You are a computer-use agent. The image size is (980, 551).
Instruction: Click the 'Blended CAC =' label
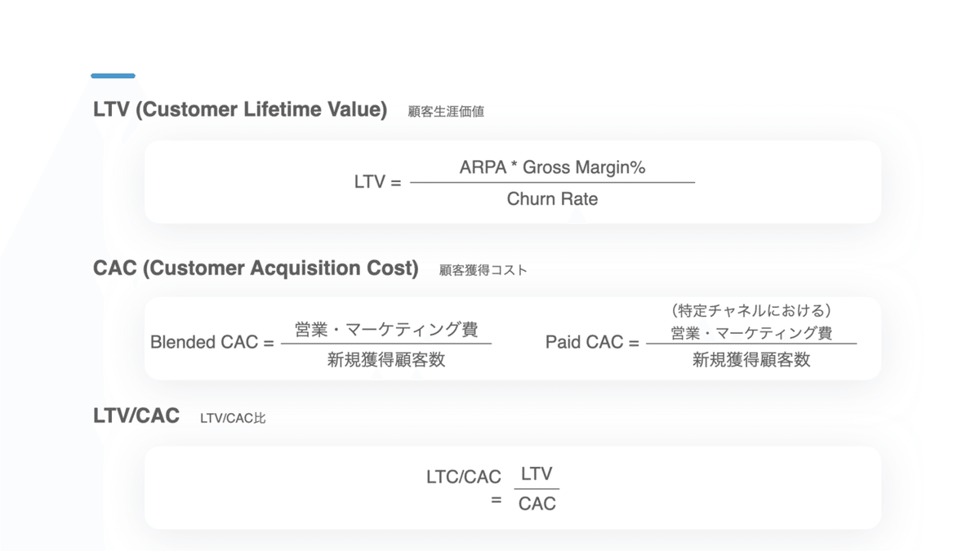(x=212, y=343)
